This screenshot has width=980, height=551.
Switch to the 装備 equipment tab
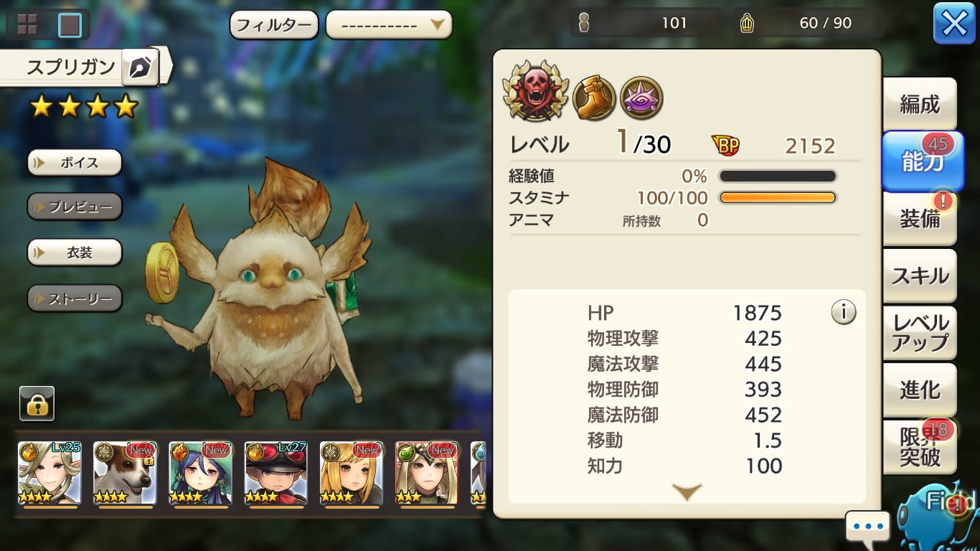(x=920, y=219)
